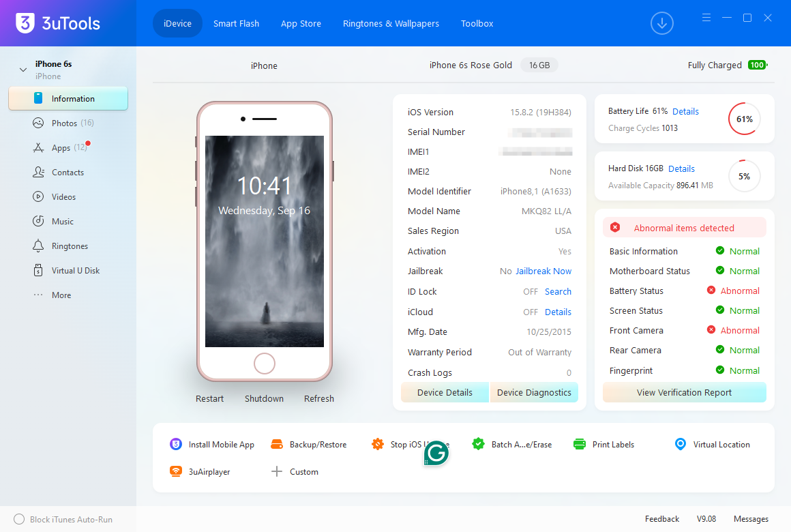Click the Batch Activate/Erase green icon
791x532 pixels.
pos(478,444)
